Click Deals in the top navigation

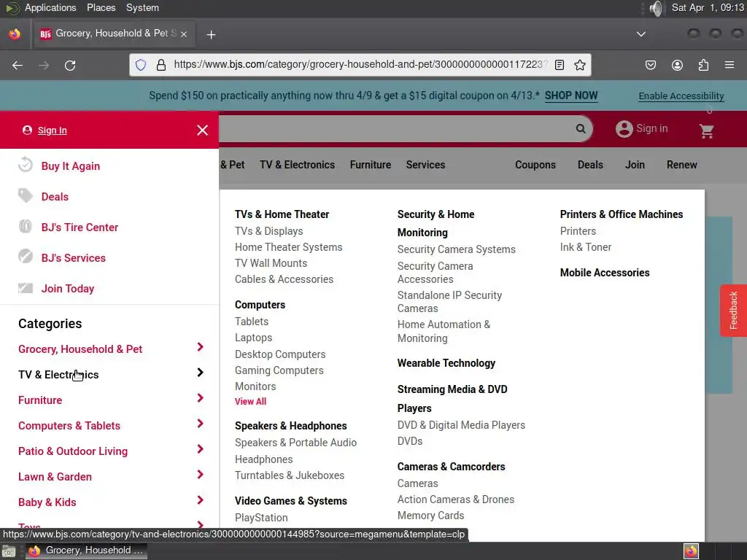click(x=589, y=165)
